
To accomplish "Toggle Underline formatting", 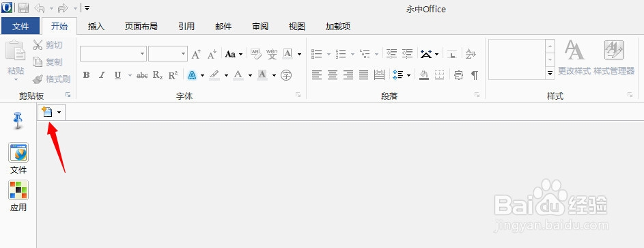I will pyautogui.click(x=118, y=75).
